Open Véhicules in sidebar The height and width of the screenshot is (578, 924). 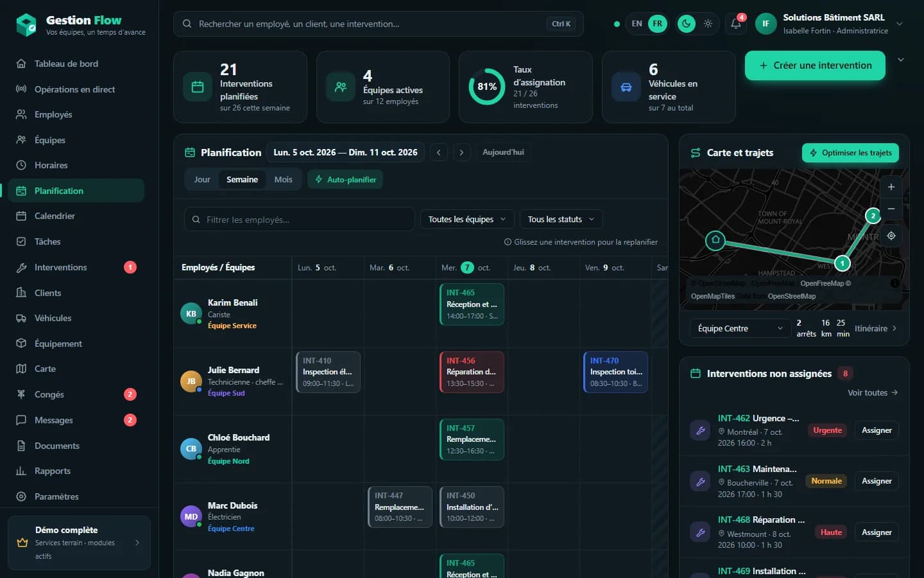click(76, 318)
